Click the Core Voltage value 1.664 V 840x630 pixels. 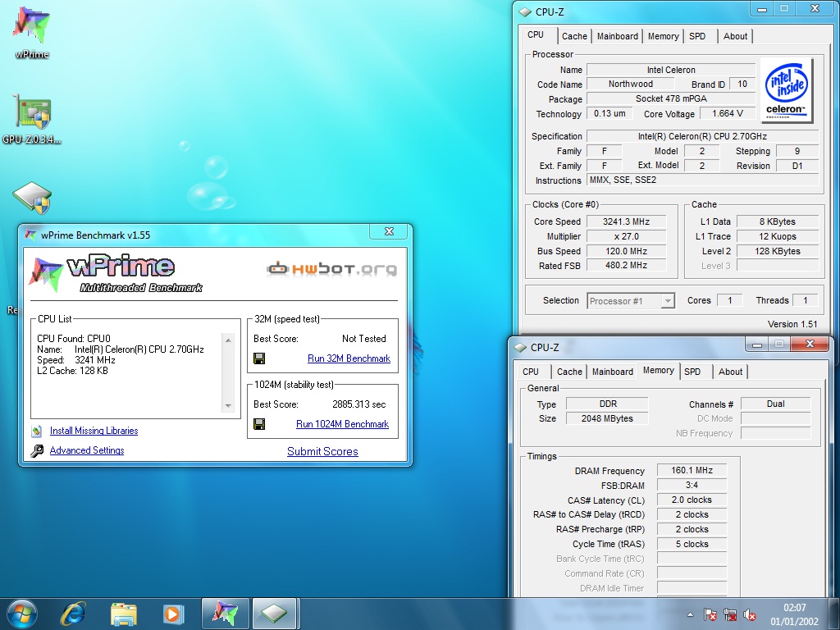727,113
